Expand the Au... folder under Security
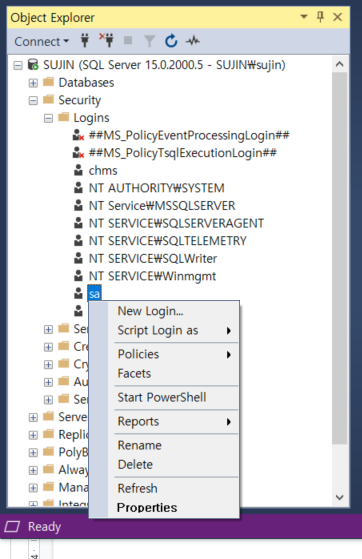Image resolution: width=362 pixels, height=559 pixels. coord(49,382)
